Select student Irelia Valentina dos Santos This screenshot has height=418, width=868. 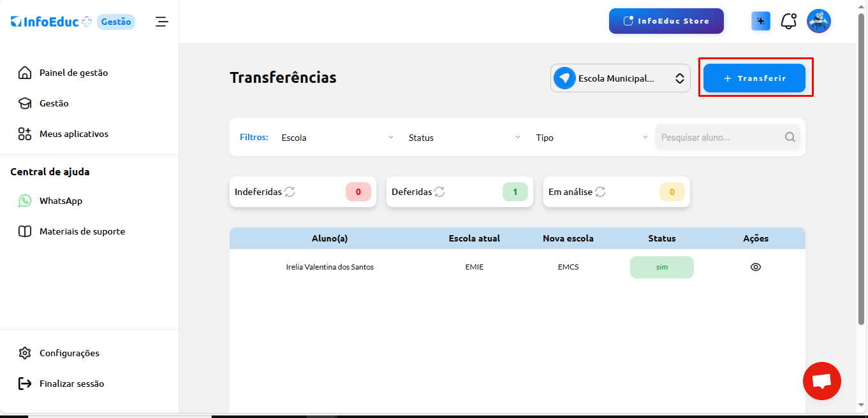tap(330, 267)
